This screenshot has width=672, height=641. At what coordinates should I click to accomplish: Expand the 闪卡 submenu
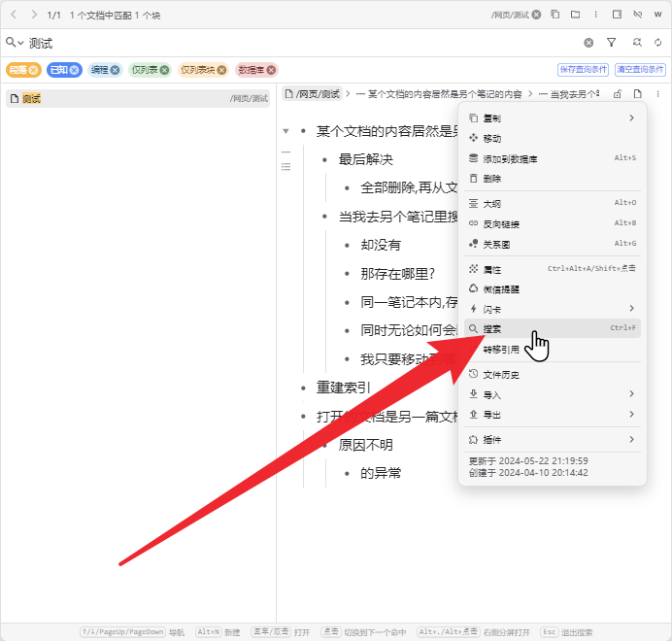tap(552, 309)
